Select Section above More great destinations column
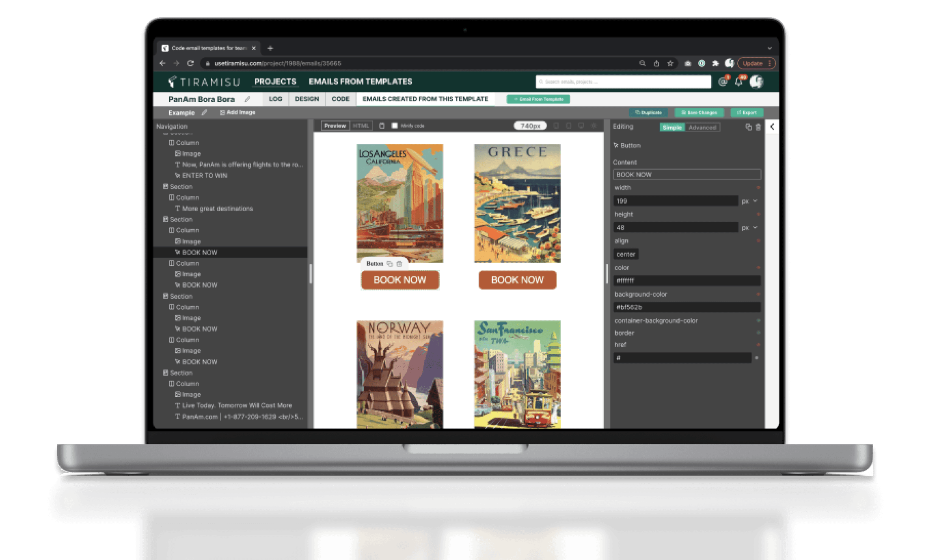This screenshot has width=950, height=560. click(177, 187)
